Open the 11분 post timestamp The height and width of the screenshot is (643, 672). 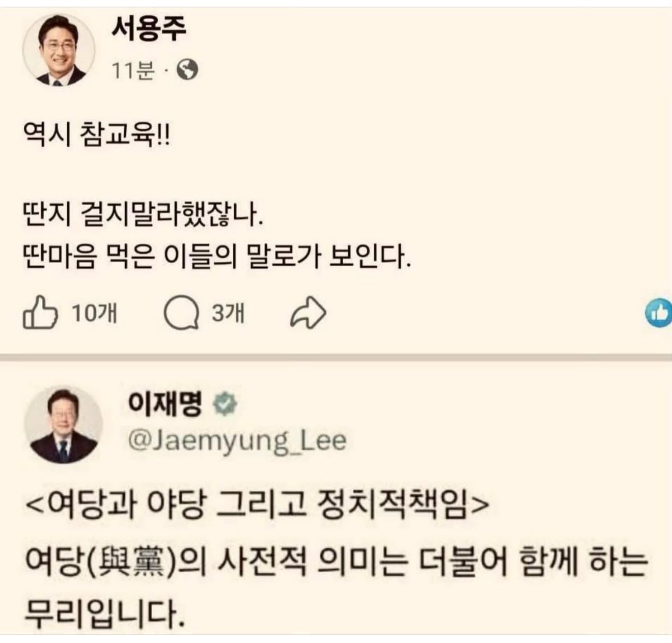click(x=133, y=70)
